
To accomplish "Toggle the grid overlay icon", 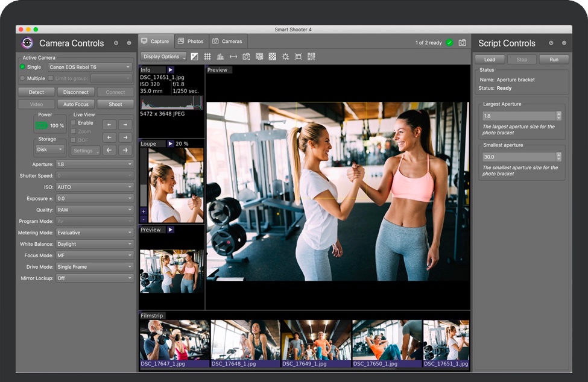I will (x=207, y=57).
